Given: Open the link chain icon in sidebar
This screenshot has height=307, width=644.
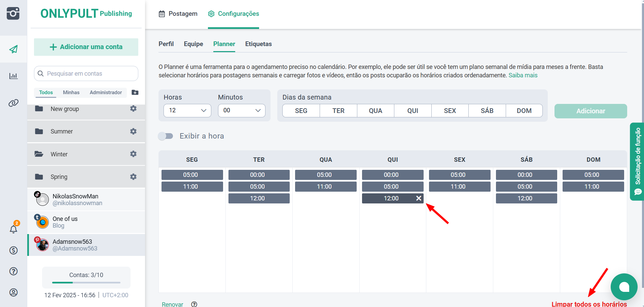Looking at the screenshot, I should tap(13, 103).
